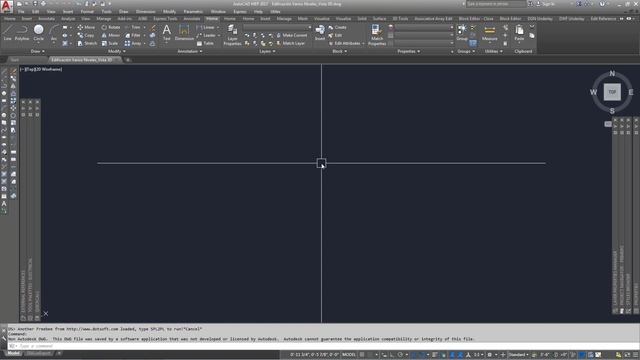Click the Insert block icon
Viewport: 640px width, 360px height.
pos(320,32)
